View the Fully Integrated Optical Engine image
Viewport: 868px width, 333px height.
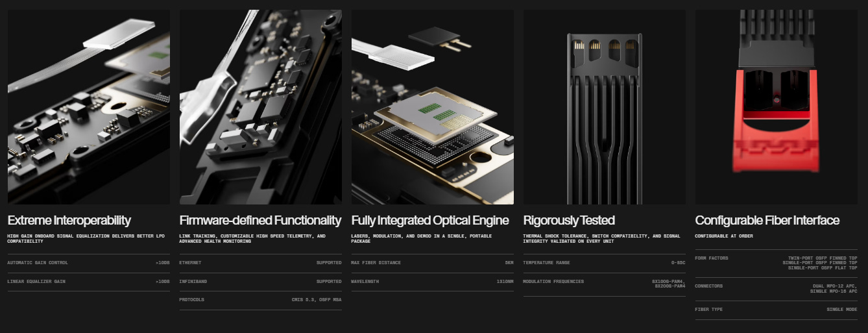point(433,107)
